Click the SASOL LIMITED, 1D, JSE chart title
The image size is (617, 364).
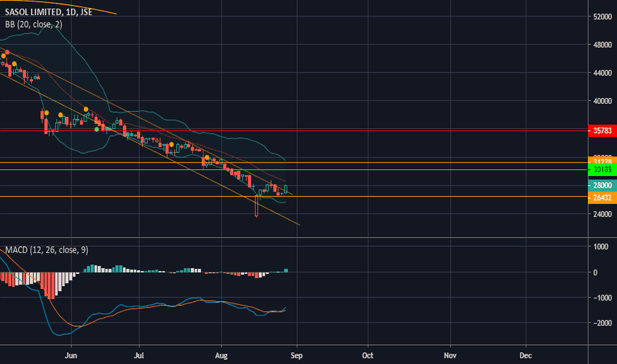point(48,12)
